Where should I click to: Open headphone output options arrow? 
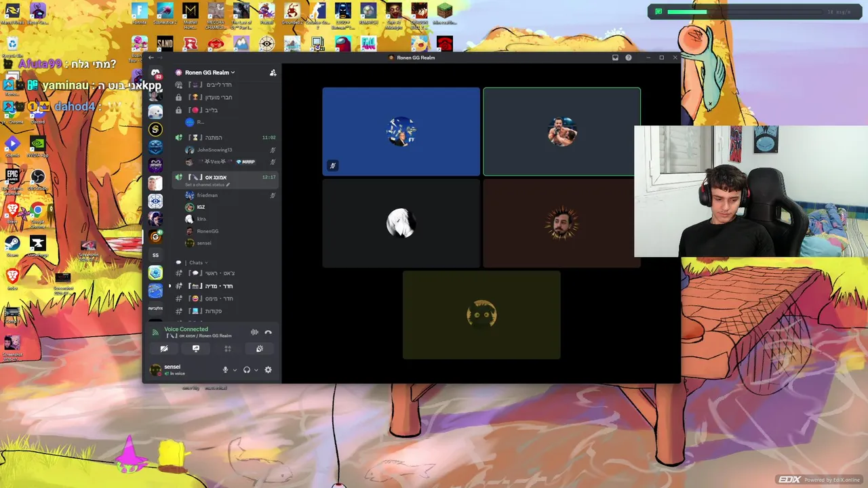point(256,370)
